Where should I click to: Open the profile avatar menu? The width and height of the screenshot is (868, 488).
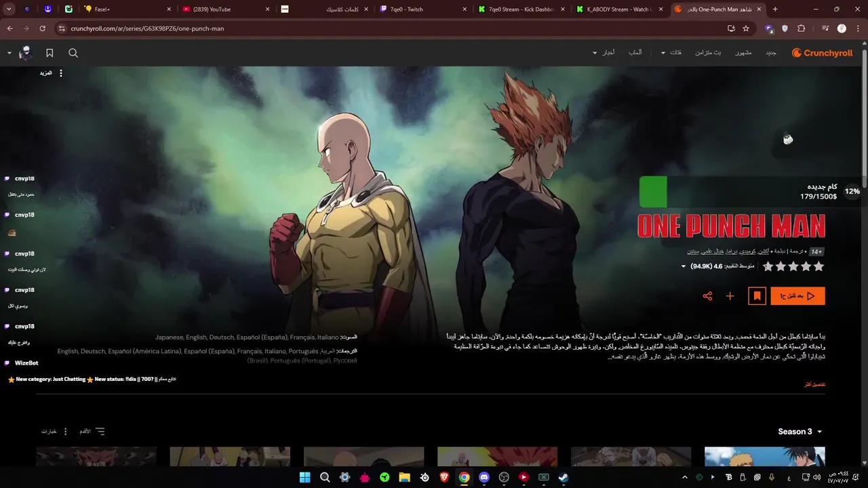pos(26,53)
